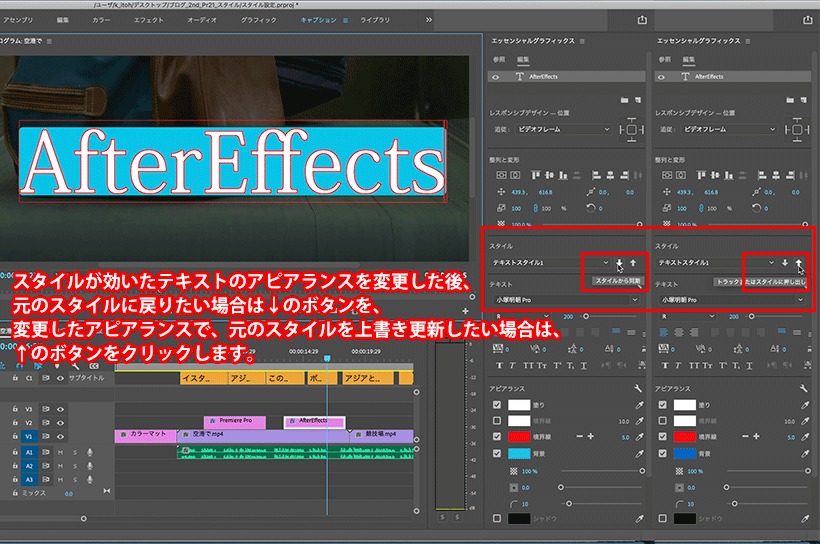Open pin-to dropdown in right panel
This screenshot has width=820, height=544.
point(729,129)
